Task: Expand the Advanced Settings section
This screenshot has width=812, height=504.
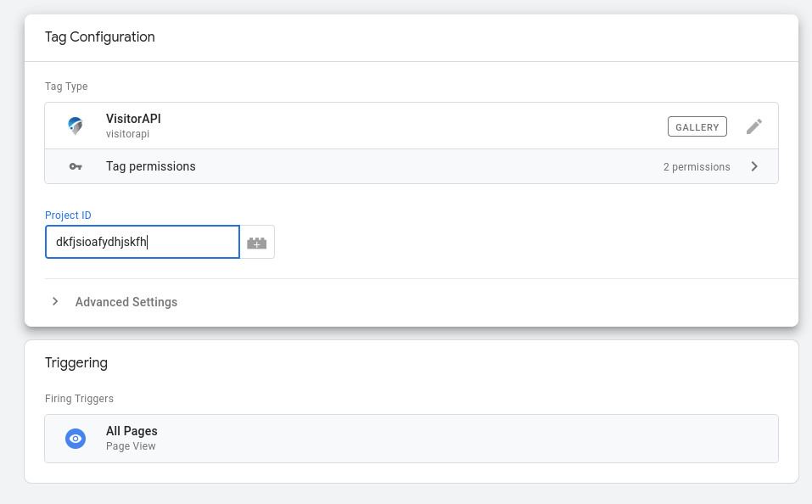Action: pyautogui.click(x=54, y=301)
